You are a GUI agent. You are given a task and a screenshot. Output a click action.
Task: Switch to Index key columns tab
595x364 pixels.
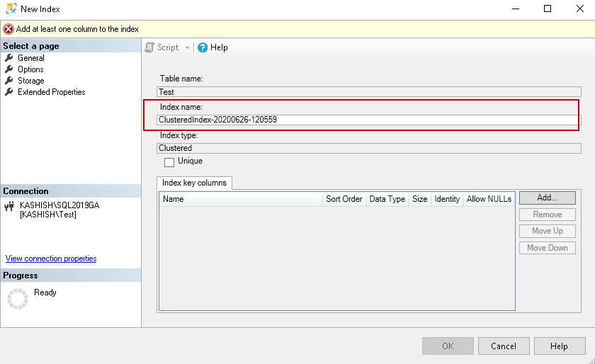coord(194,183)
